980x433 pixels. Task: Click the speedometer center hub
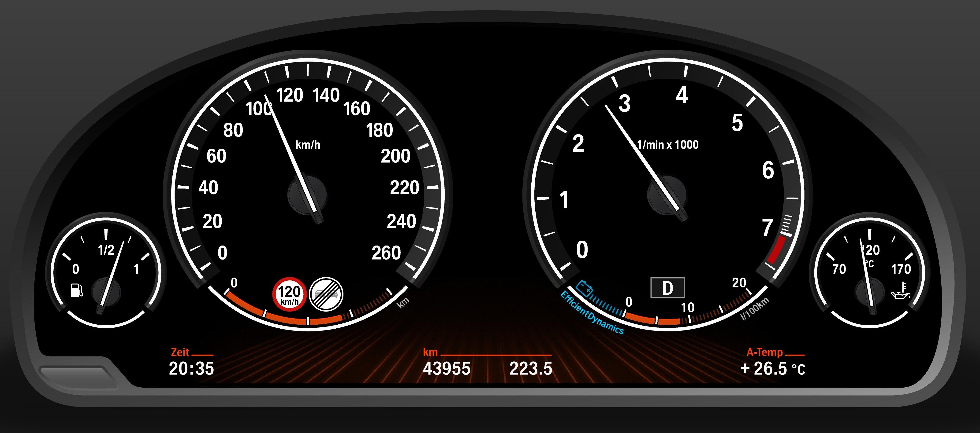click(x=307, y=195)
